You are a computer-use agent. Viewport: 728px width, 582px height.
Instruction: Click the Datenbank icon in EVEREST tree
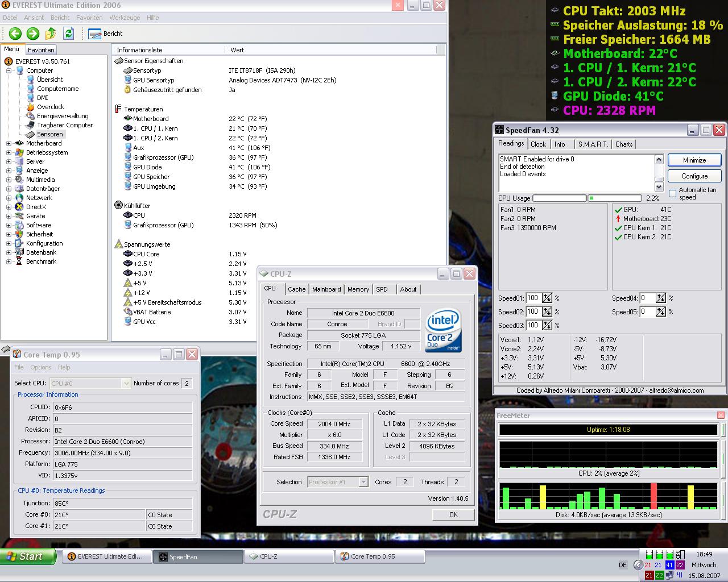19,252
